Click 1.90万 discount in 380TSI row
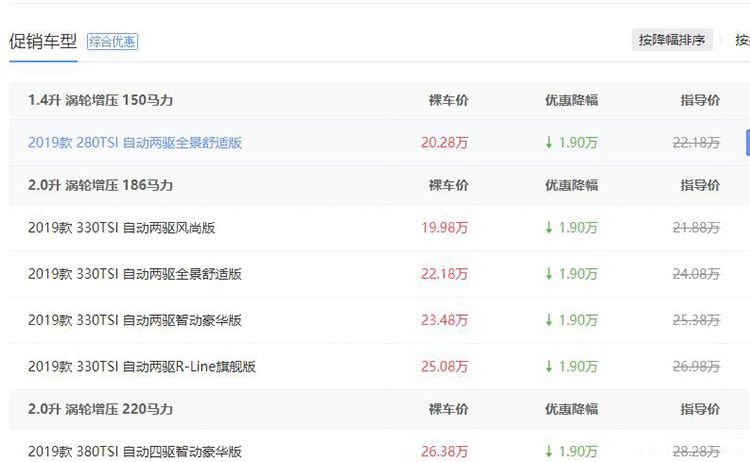 pyautogui.click(x=572, y=451)
